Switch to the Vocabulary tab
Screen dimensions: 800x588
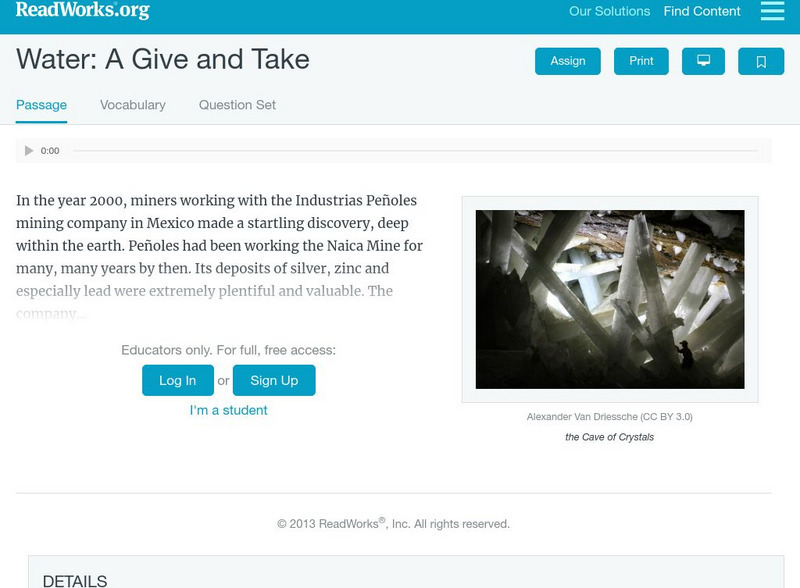point(133,105)
